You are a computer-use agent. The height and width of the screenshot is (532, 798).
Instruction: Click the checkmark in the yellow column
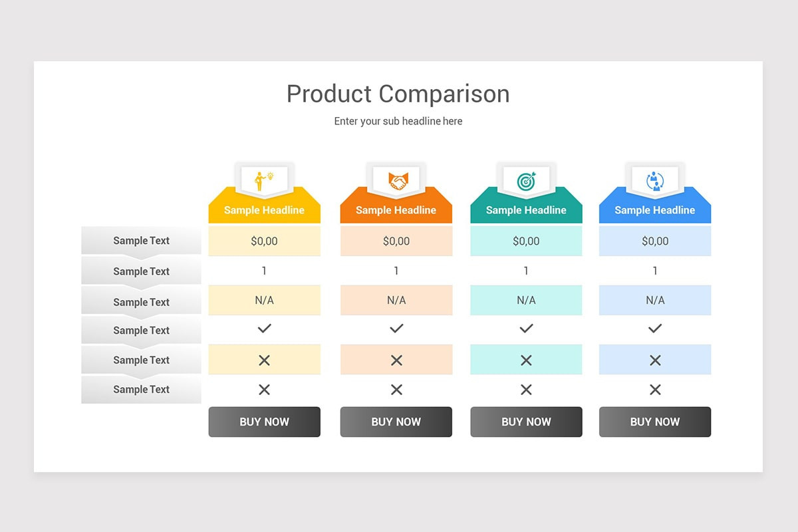(x=264, y=328)
